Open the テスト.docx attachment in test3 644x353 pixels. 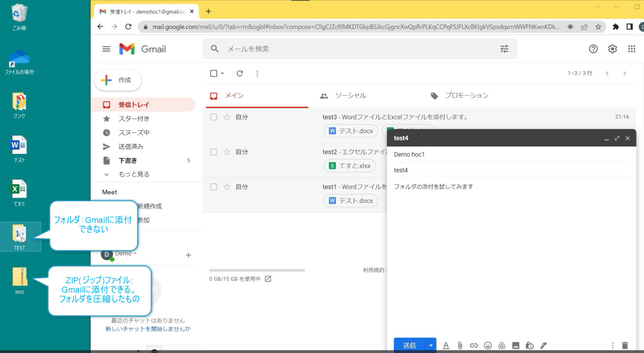351,131
